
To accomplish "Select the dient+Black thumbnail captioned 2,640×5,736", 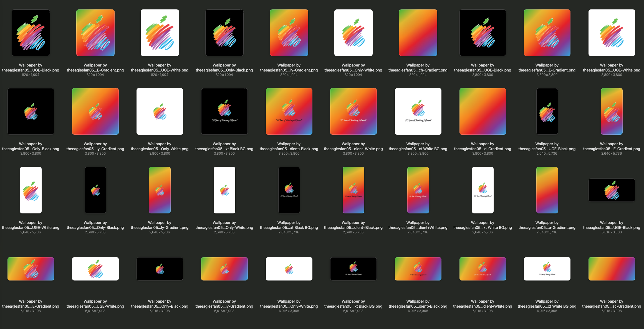I will point(353,190).
